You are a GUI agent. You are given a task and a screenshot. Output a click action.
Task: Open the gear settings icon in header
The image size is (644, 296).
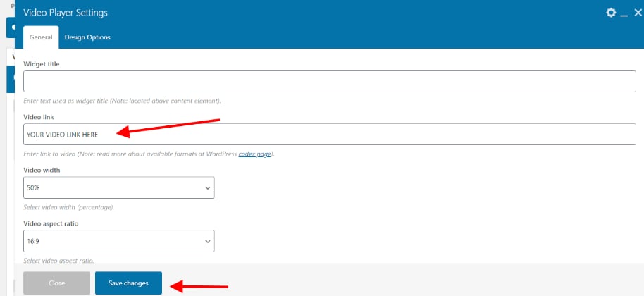point(611,13)
